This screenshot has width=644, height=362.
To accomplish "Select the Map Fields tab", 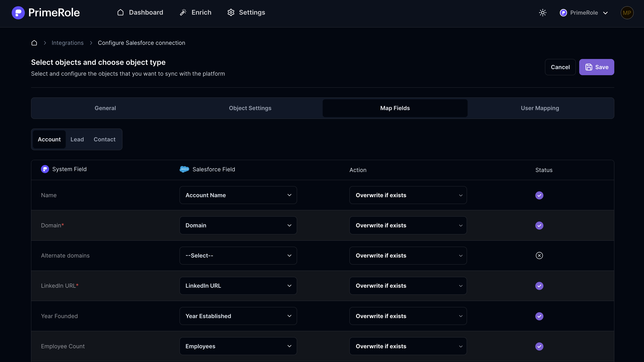I will (395, 108).
